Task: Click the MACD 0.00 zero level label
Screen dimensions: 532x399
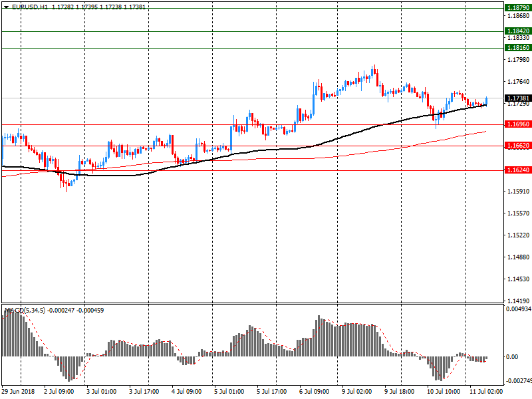Action: pos(513,357)
